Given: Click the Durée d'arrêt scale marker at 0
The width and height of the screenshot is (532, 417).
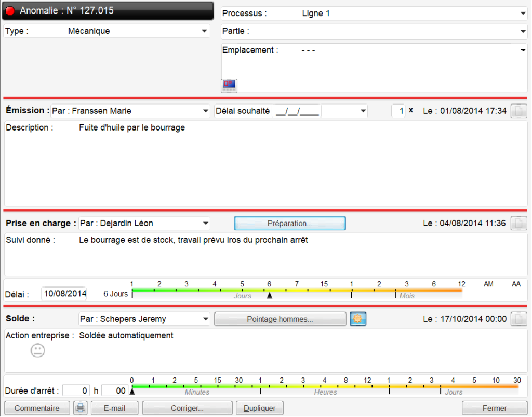Looking at the screenshot, I should pos(132,392).
